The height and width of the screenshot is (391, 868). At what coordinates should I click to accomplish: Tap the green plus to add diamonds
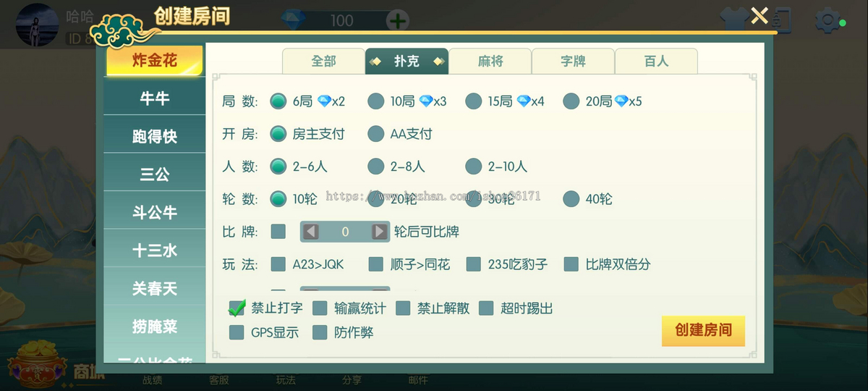[x=398, y=20]
